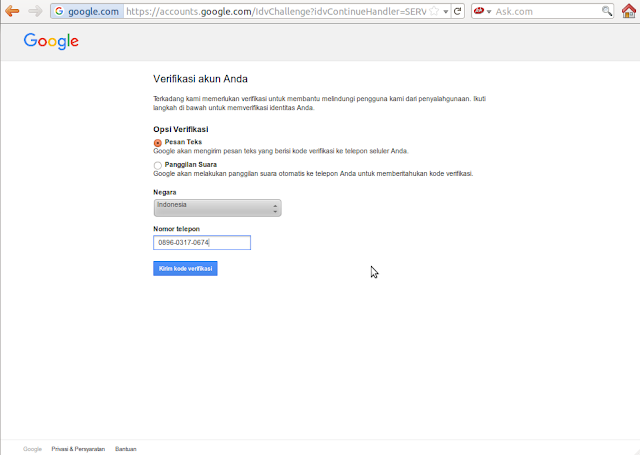Click the Verifikasi akun Anda heading
Viewport: 640px width, 455px height.
coord(200,79)
